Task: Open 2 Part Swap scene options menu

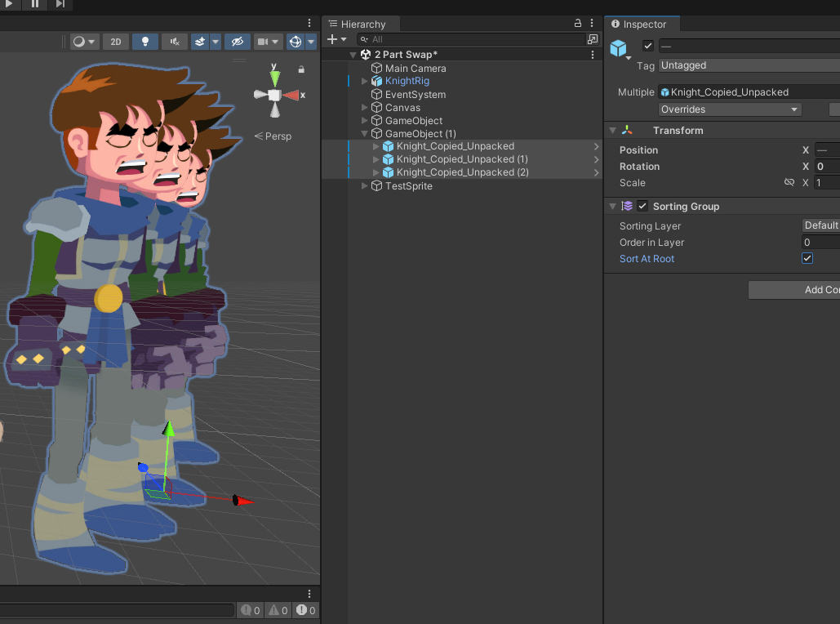Action: [592, 55]
